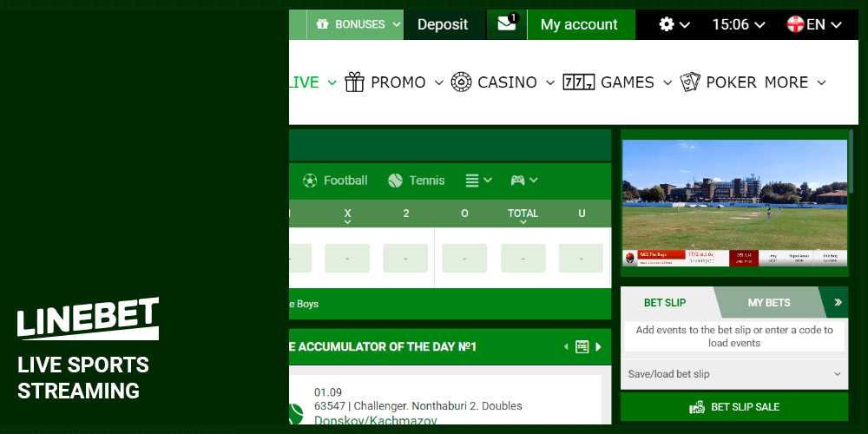Expand Save/load bet slip dropdown
This screenshot has width=868, height=434.
pyautogui.click(x=734, y=374)
